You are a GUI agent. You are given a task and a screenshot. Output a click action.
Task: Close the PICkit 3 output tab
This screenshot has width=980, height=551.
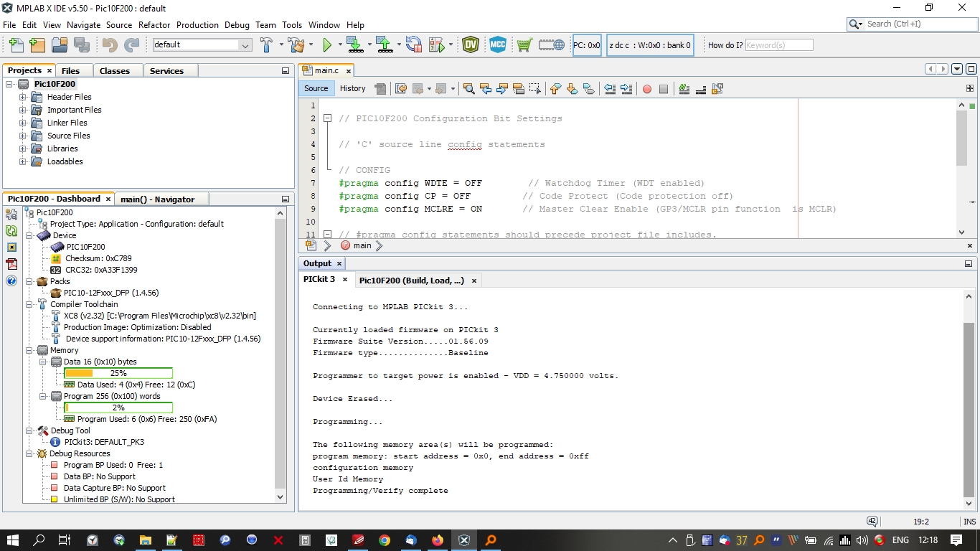(344, 279)
